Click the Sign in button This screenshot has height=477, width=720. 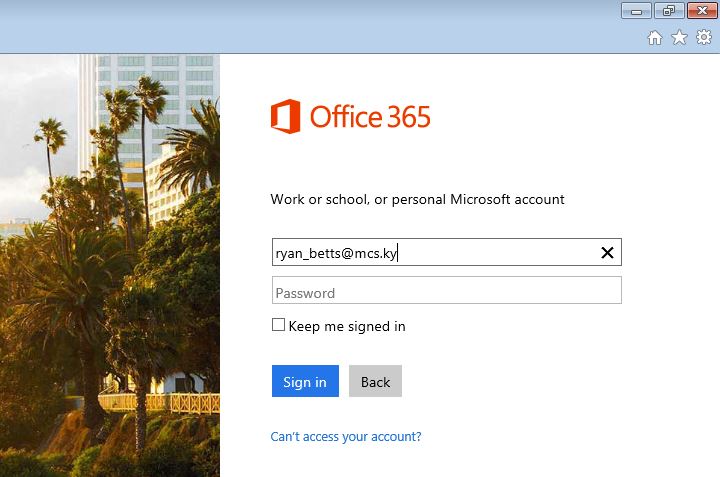pyautogui.click(x=305, y=381)
